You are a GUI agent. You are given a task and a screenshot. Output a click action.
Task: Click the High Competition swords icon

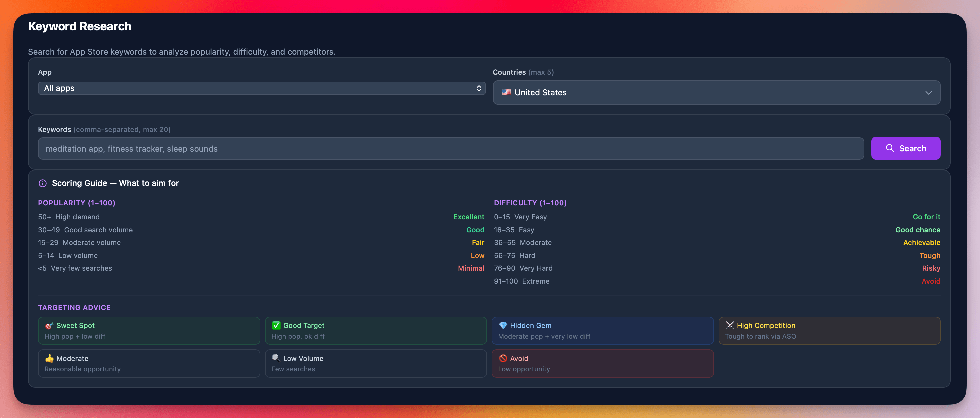tap(730, 325)
